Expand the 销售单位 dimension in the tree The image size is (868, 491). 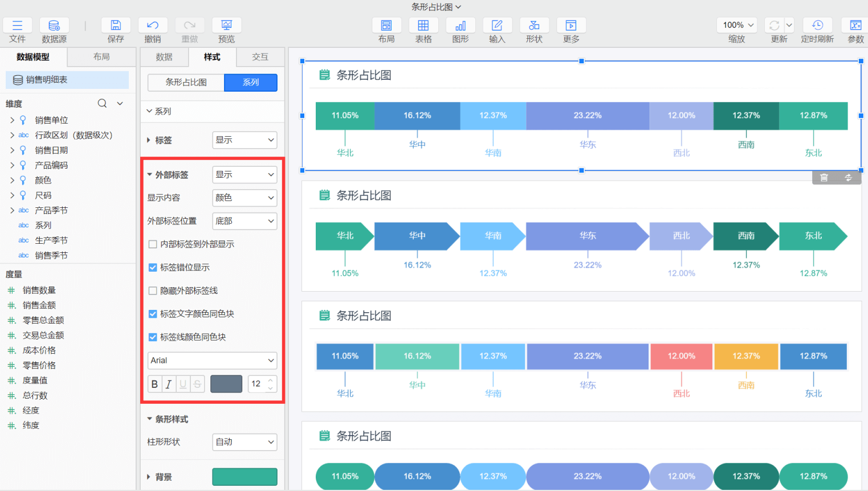(x=13, y=120)
